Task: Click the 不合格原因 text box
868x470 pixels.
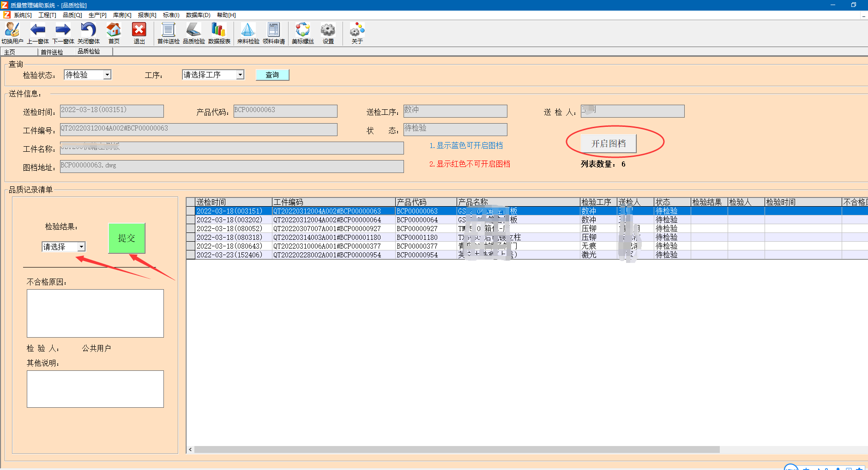Action: coord(95,313)
